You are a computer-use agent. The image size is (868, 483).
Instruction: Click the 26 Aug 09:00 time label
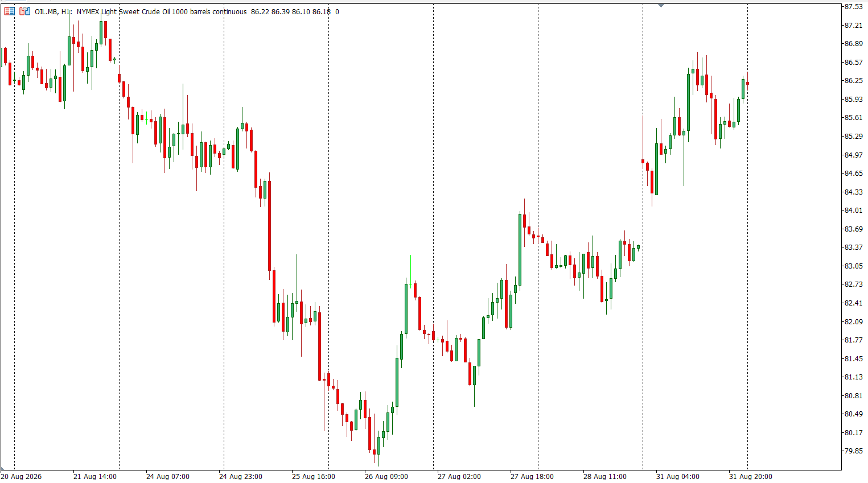[386, 477]
